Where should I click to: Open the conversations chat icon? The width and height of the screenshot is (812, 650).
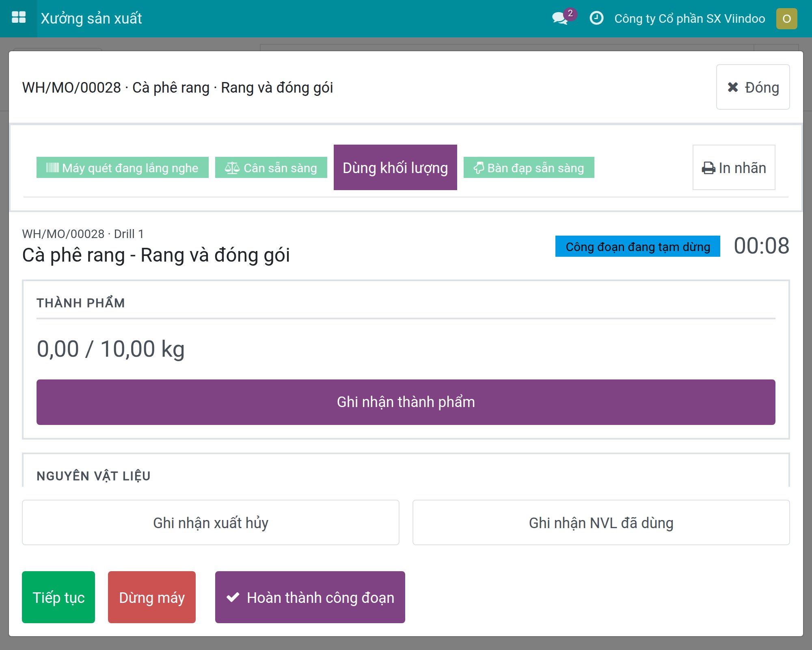560,18
